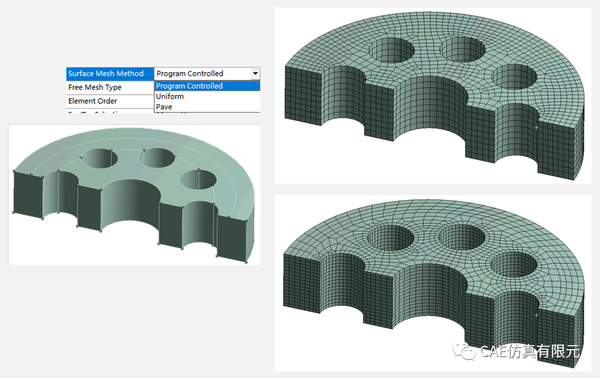Click the unmeshed flange geometry image
600x378 pixels.
pos(134,195)
